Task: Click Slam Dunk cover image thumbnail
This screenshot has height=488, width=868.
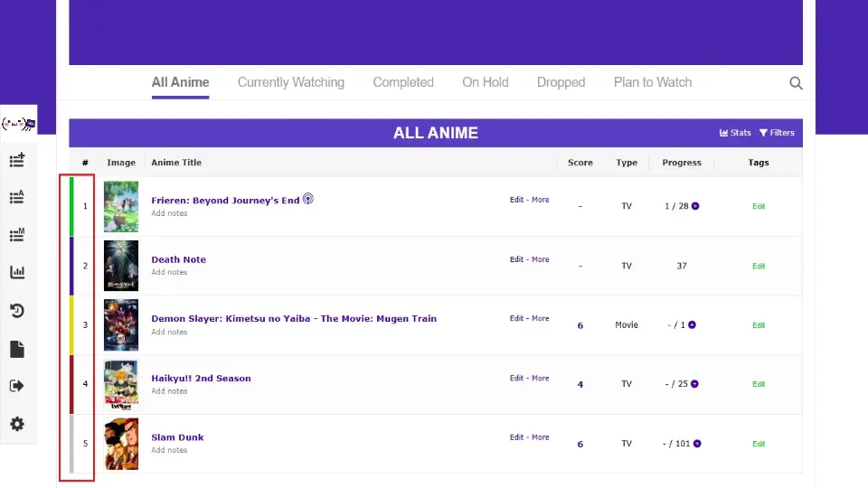Action: [121, 444]
